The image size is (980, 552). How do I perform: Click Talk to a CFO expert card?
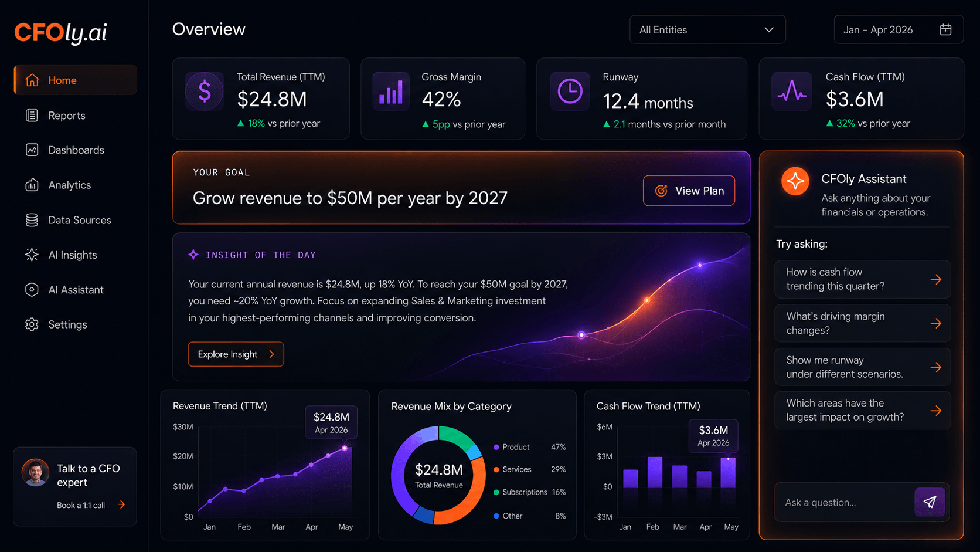coord(75,487)
